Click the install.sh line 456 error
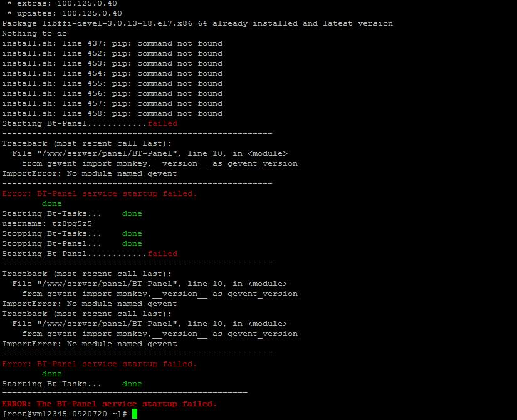The height and width of the screenshot is (420, 517). 112,93
